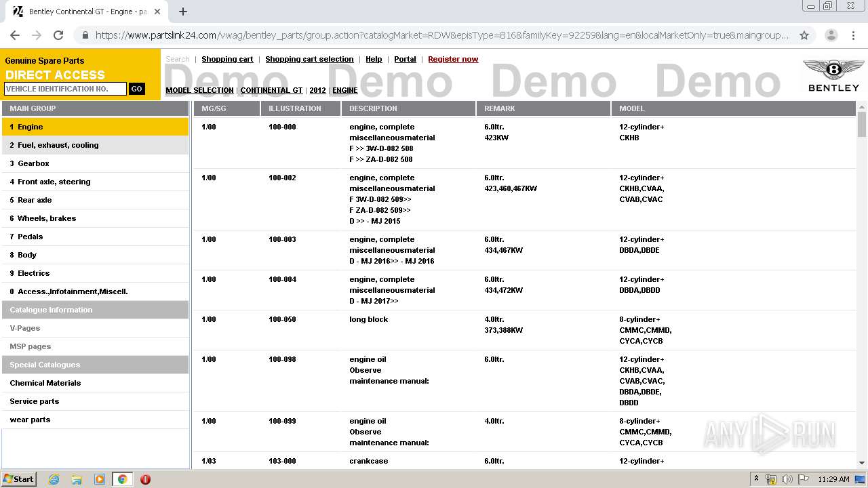Click the GO button
This screenshot has width=868, height=488.
click(136, 89)
